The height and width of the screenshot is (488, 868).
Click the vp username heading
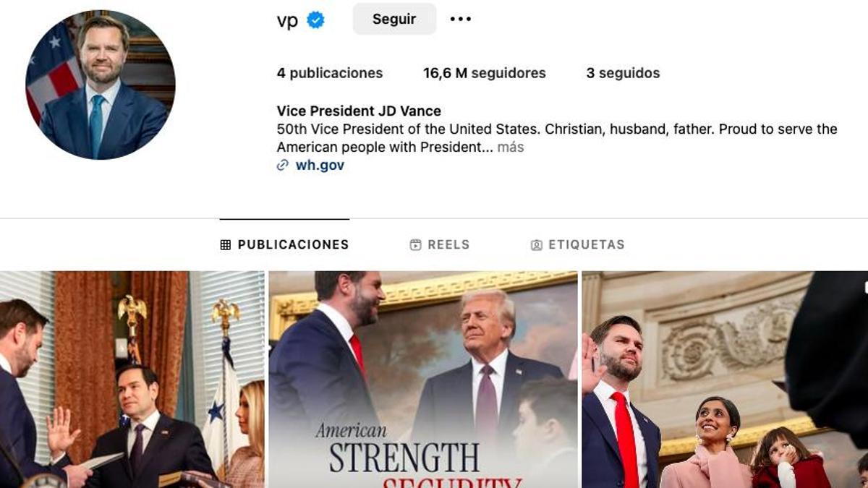point(287,20)
